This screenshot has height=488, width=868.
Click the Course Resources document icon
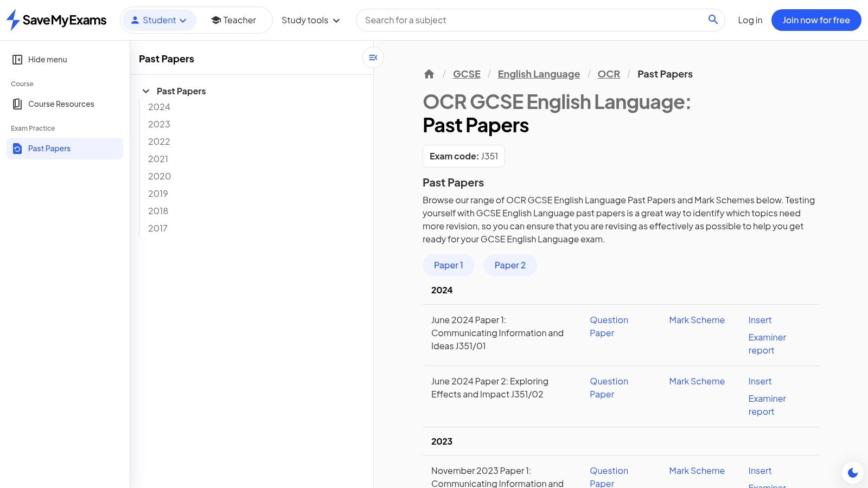(x=17, y=104)
